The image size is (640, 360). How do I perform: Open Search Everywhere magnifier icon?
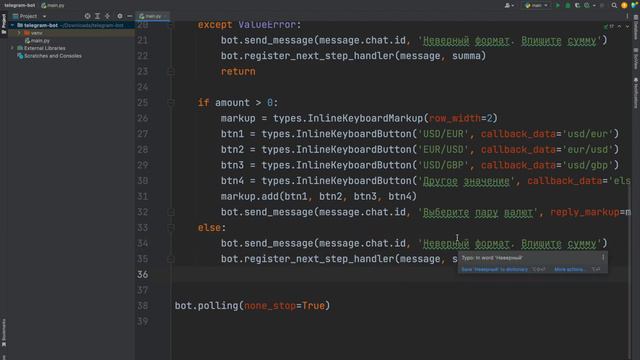[614, 5]
